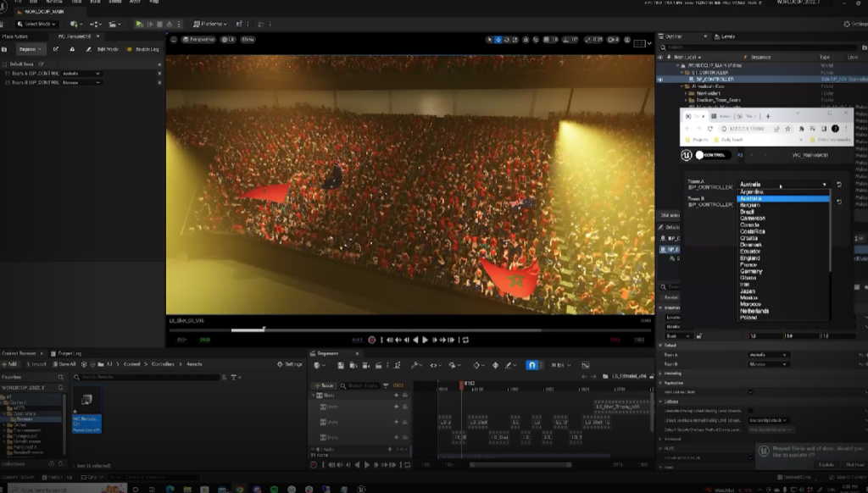Switch to the Output Log tab
This screenshot has height=493, width=868.
coord(69,352)
